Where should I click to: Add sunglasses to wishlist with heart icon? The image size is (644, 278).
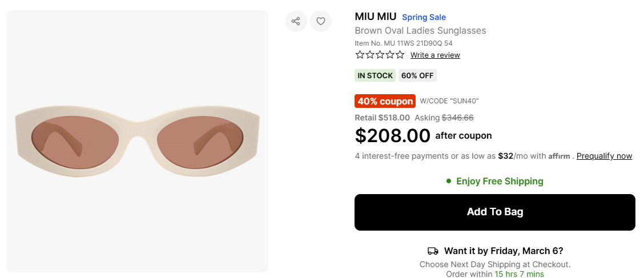pos(321,21)
